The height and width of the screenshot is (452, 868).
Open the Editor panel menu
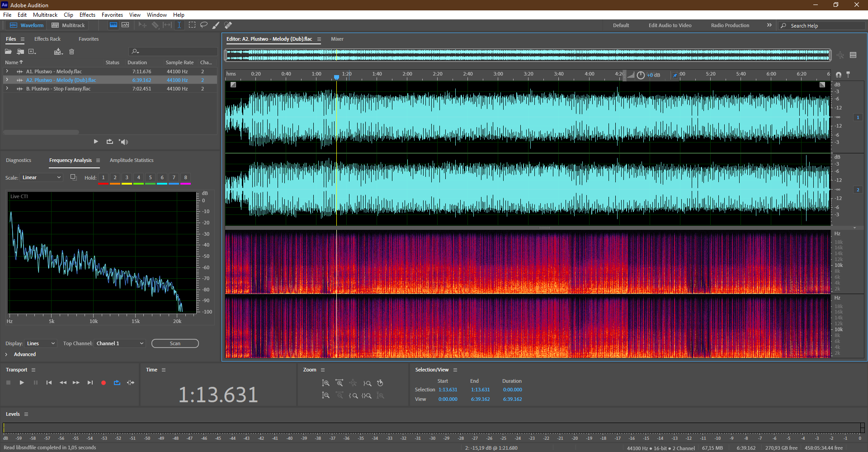319,39
